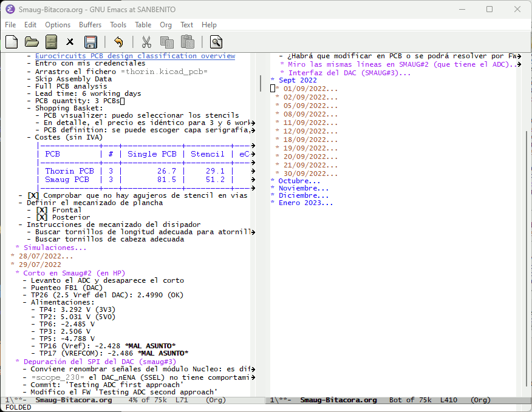
Task: Expand the folded 'Octubre...' heading
Action: pyautogui.click(x=299, y=181)
